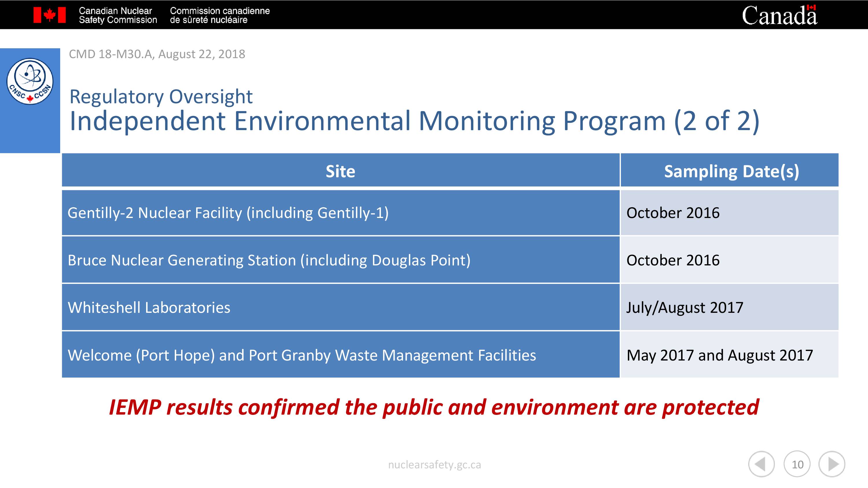This screenshot has height=488, width=868.
Task: Click Canadian Nuclear Safety Commission header text
Action: 118,15
